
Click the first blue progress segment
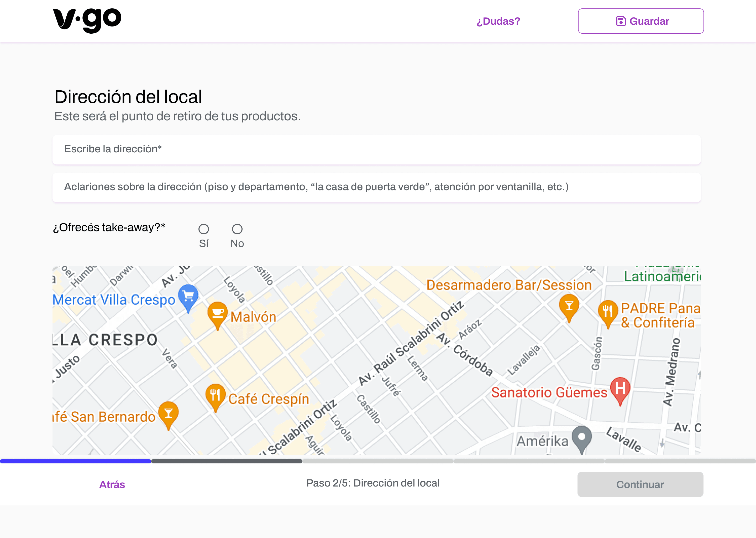pyautogui.click(x=75, y=461)
